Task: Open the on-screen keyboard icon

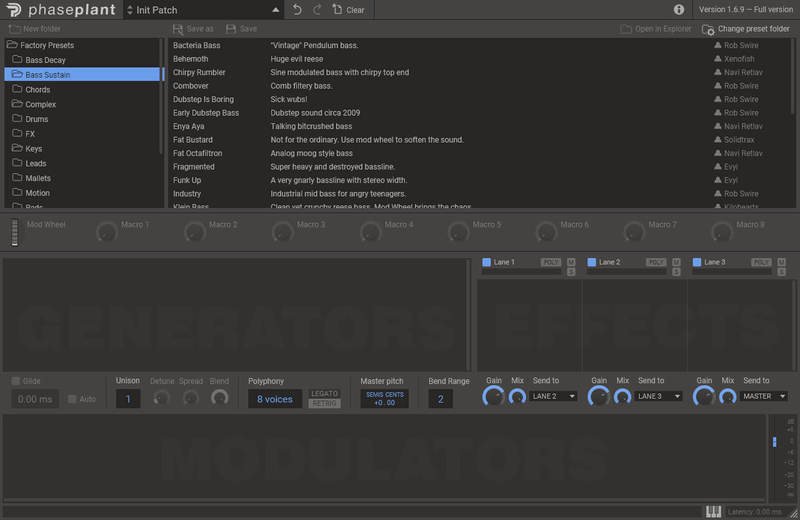Action: [713, 511]
